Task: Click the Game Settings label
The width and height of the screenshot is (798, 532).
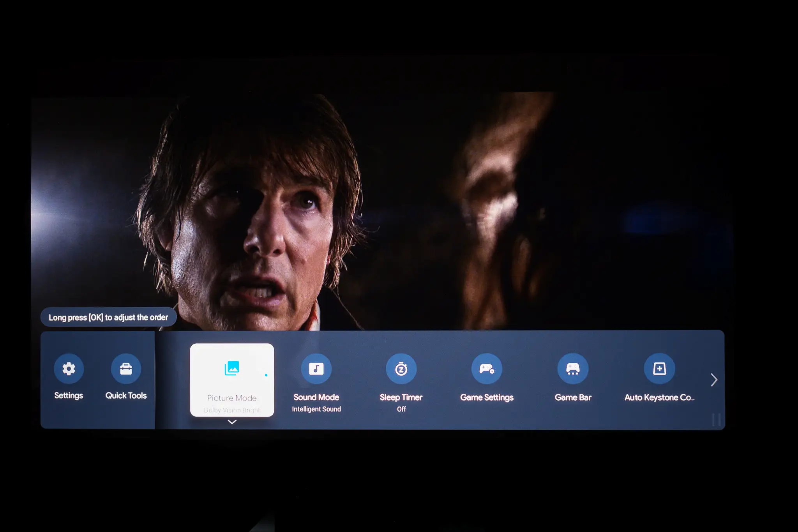Action: click(x=487, y=398)
